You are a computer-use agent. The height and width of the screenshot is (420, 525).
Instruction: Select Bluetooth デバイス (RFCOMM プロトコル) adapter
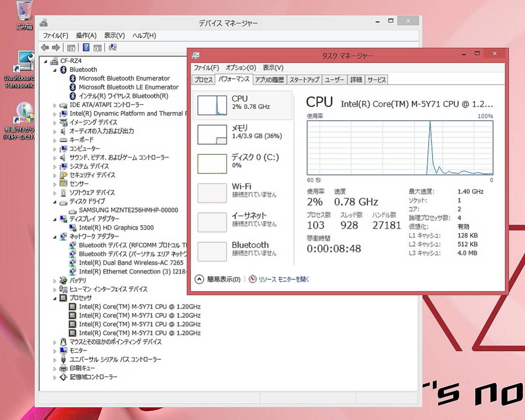pyautogui.click(x=133, y=245)
